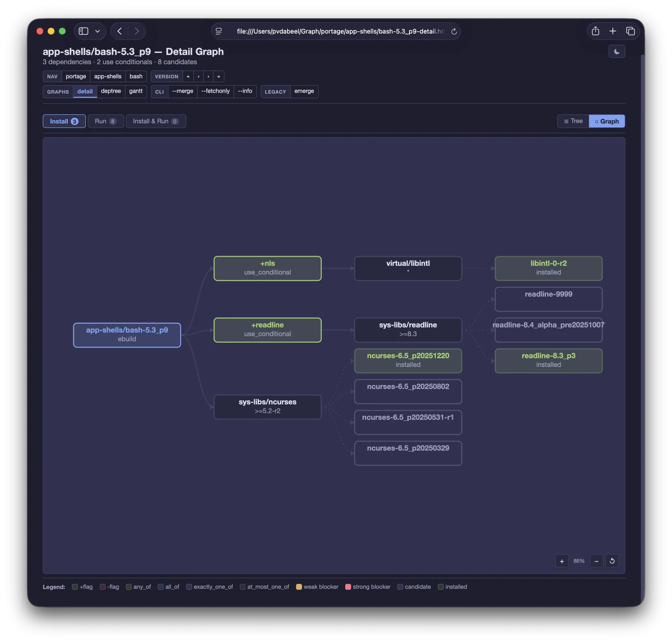
Task: Jump to first version with « button
Action: (188, 77)
